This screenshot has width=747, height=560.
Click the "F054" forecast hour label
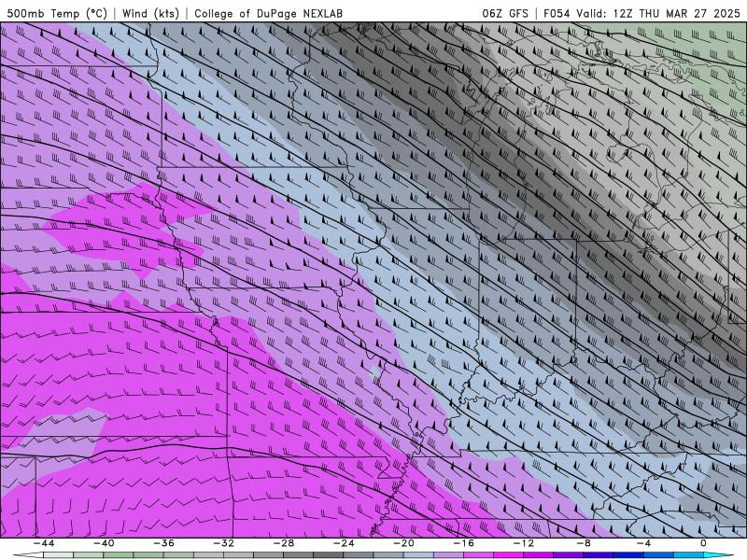coord(557,13)
